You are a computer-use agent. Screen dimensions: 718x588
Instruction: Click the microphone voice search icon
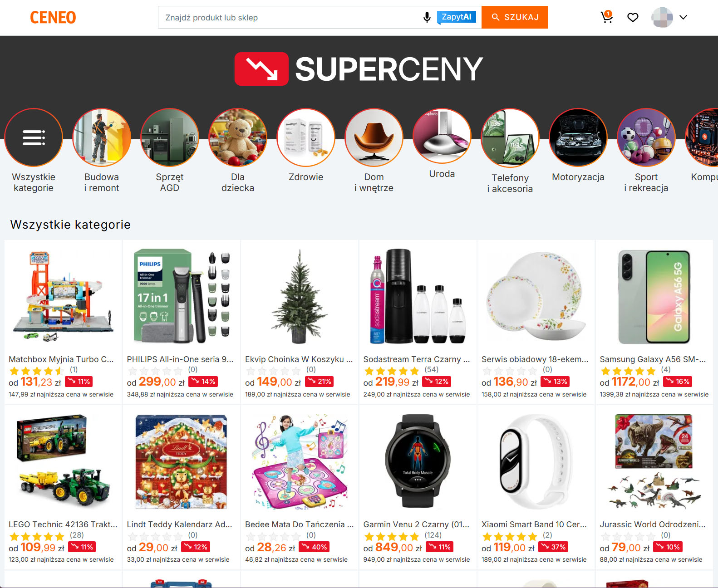pos(427,17)
